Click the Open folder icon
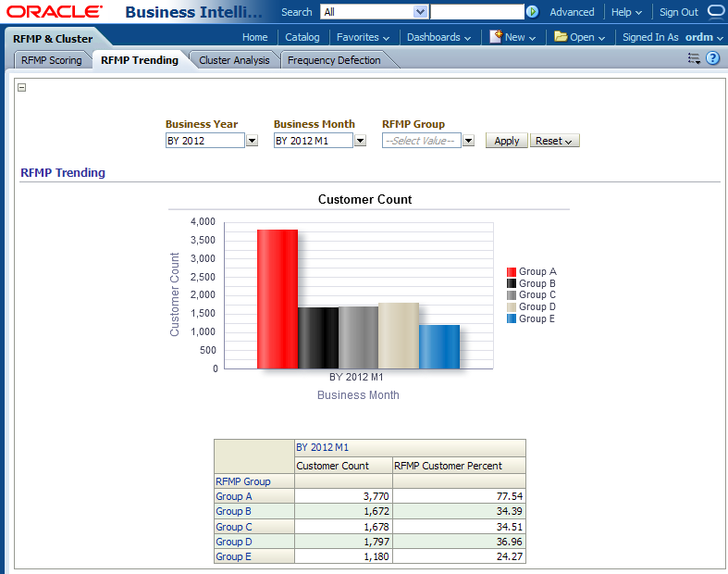 click(561, 37)
